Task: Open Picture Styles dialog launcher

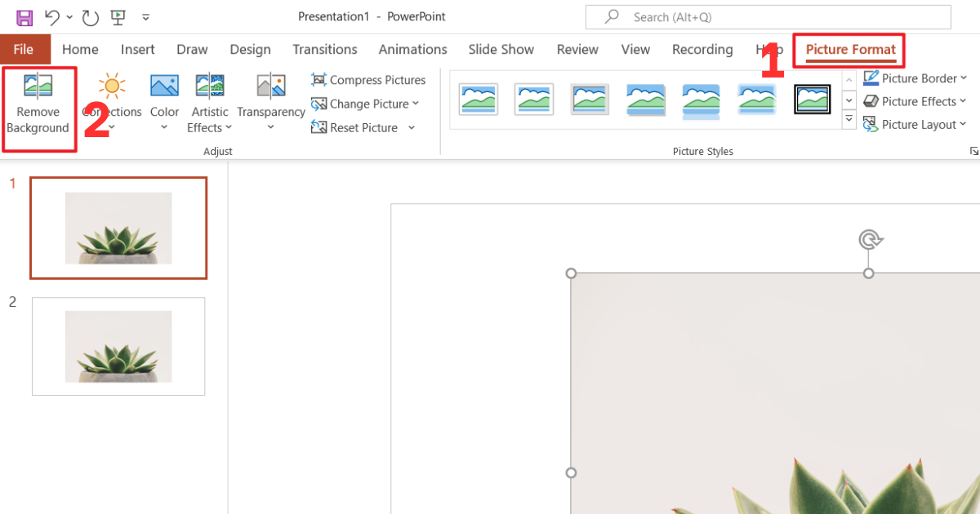Action: pos(974,151)
